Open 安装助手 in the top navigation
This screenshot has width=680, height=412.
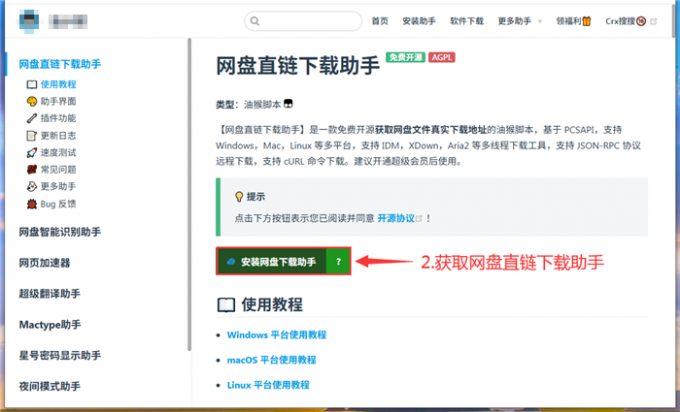point(419,21)
